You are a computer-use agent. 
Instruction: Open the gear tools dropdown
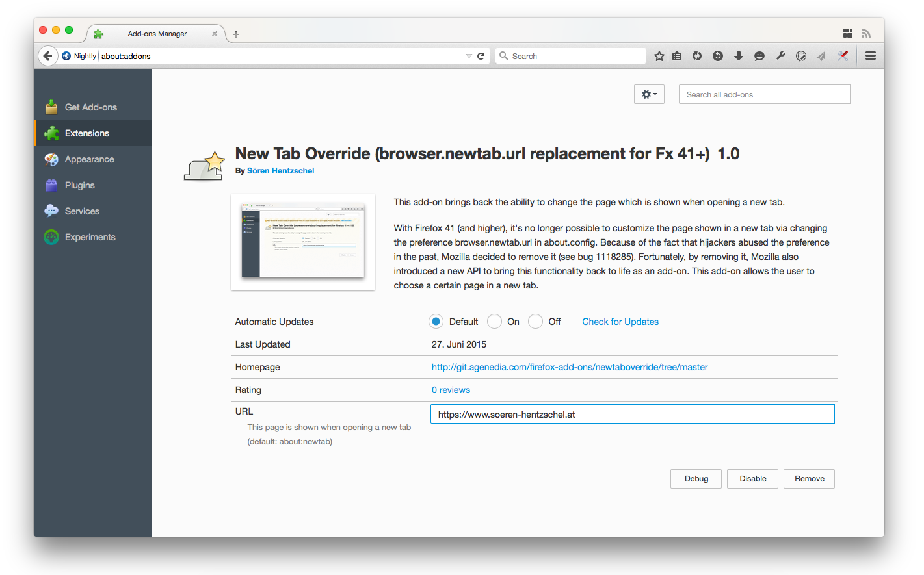tap(649, 94)
